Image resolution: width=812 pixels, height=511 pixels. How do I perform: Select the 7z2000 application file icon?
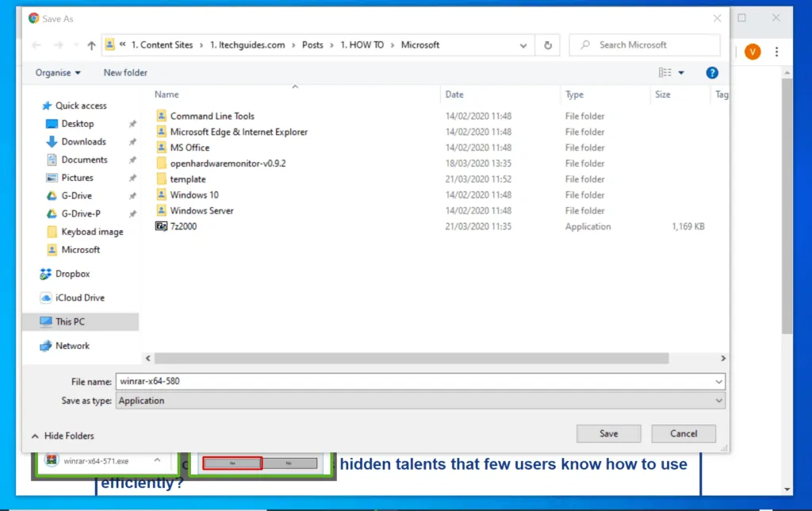pyautogui.click(x=162, y=227)
